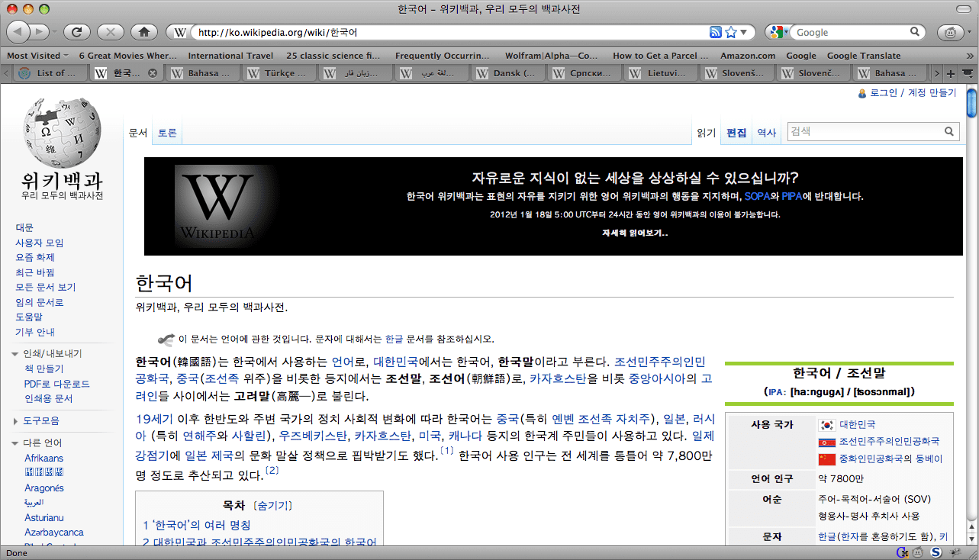Click the vertical scrollbar on the page
979x560 pixels.
click(971, 305)
